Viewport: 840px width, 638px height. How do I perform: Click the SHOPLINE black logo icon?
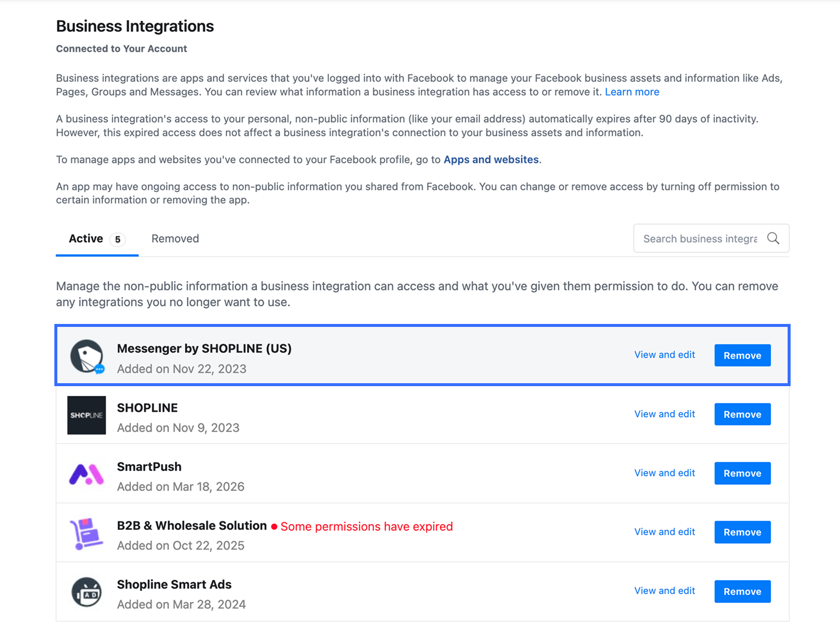coord(86,415)
